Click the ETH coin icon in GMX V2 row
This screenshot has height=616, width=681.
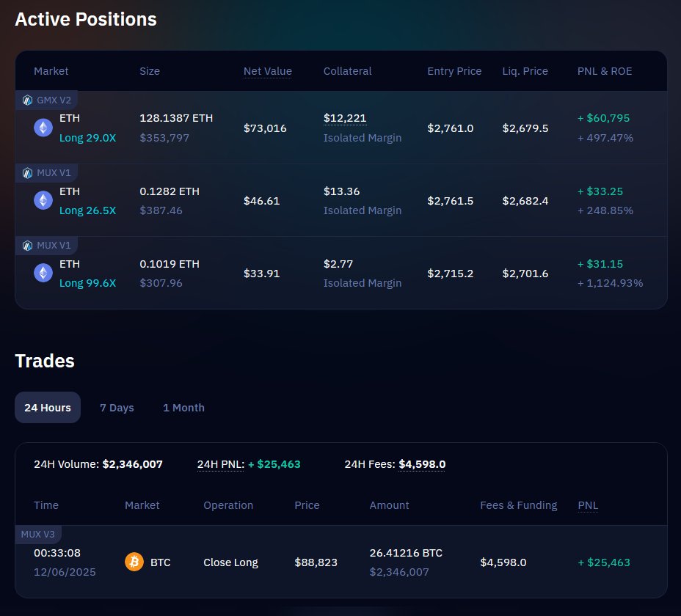[x=43, y=128]
